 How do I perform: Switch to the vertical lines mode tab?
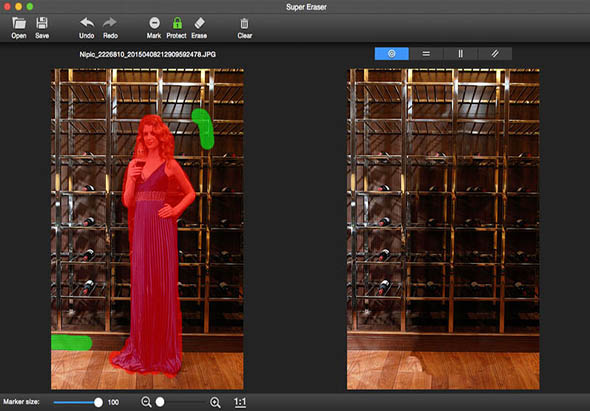(x=461, y=54)
